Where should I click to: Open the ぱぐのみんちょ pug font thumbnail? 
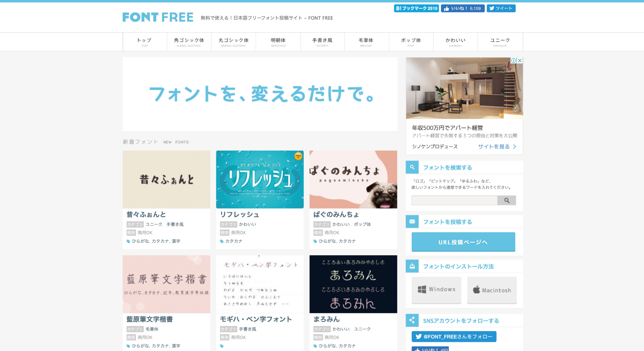[353, 179]
